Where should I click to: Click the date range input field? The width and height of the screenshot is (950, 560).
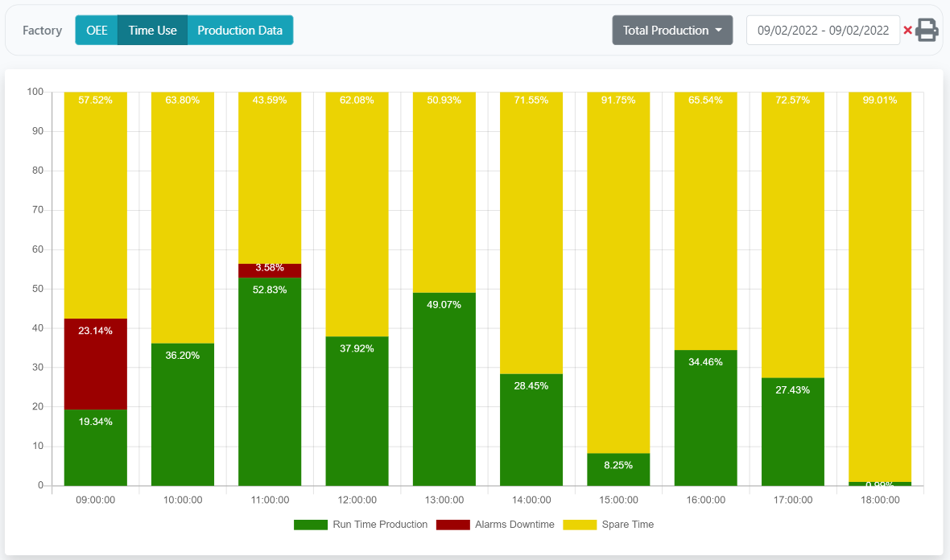pos(823,31)
